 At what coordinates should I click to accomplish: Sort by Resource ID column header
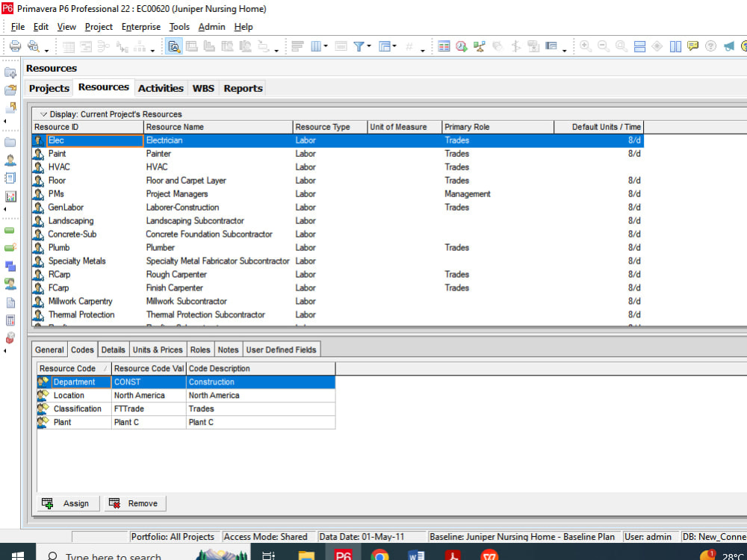pyautogui.click(x=87, y=127)
